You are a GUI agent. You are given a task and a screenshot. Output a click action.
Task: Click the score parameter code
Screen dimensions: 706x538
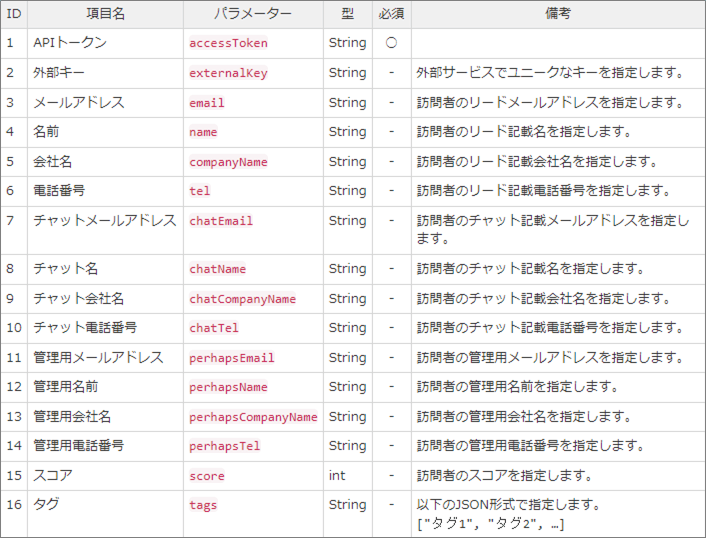point(207,476)
